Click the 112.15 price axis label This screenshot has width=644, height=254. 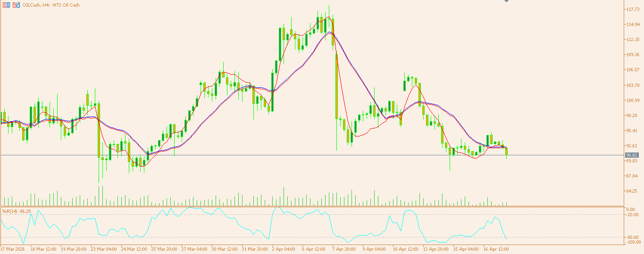(632, 40)
